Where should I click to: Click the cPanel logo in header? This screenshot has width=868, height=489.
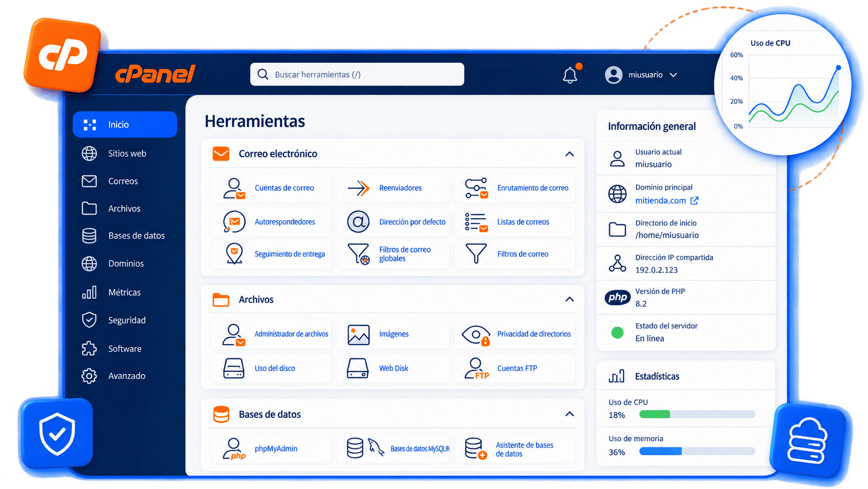point(155,74)
